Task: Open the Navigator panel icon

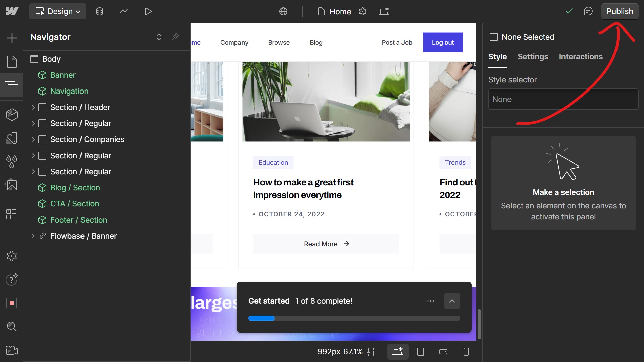Action: pos(12,85)
